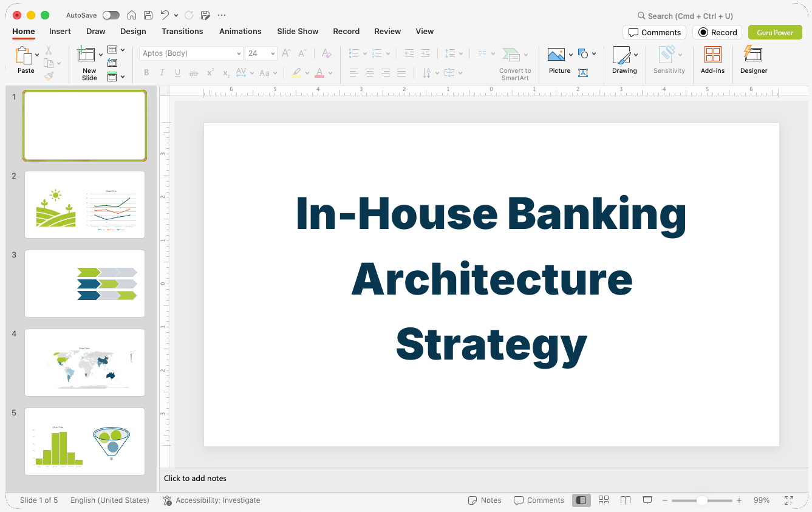Image resolution: width=812 pixels, height=512 pixels.
Task: Toggle Italic formatting
Action: point(162,73)
